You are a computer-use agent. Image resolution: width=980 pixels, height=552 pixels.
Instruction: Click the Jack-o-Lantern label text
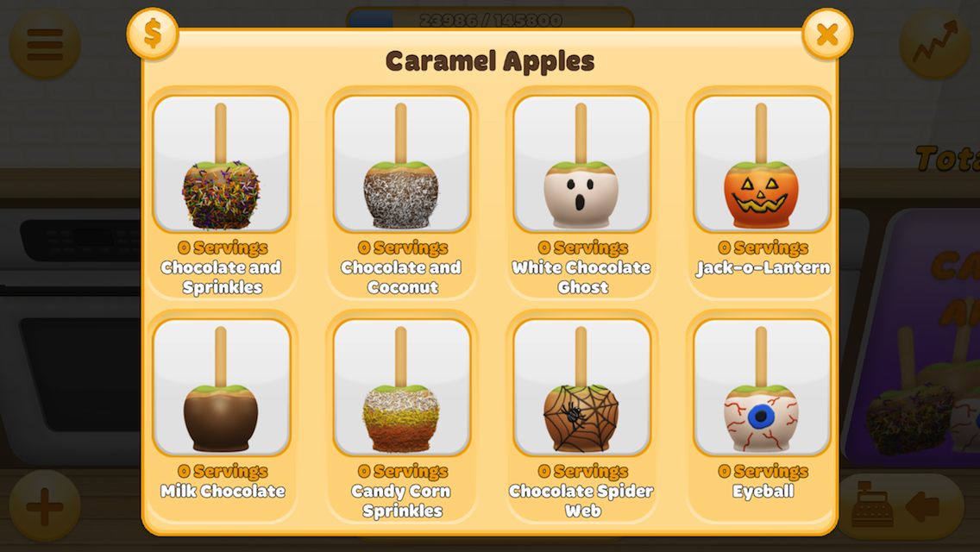pos(763,267)
